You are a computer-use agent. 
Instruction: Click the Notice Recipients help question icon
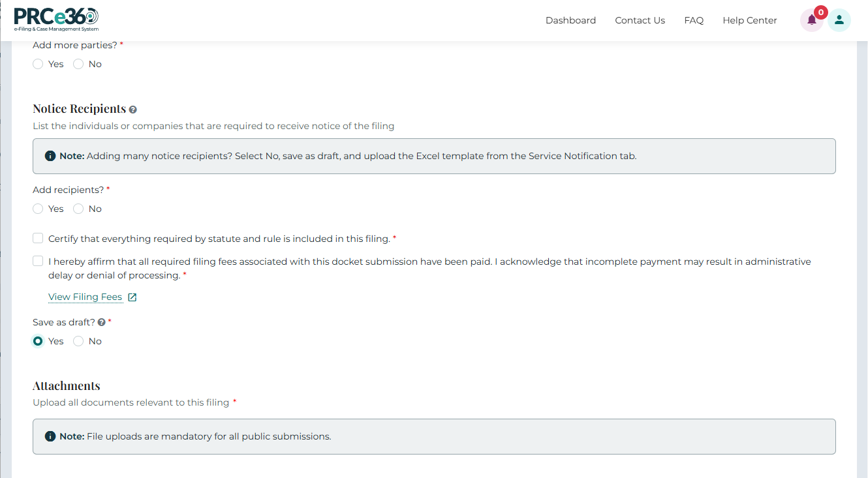coord(133,110)
